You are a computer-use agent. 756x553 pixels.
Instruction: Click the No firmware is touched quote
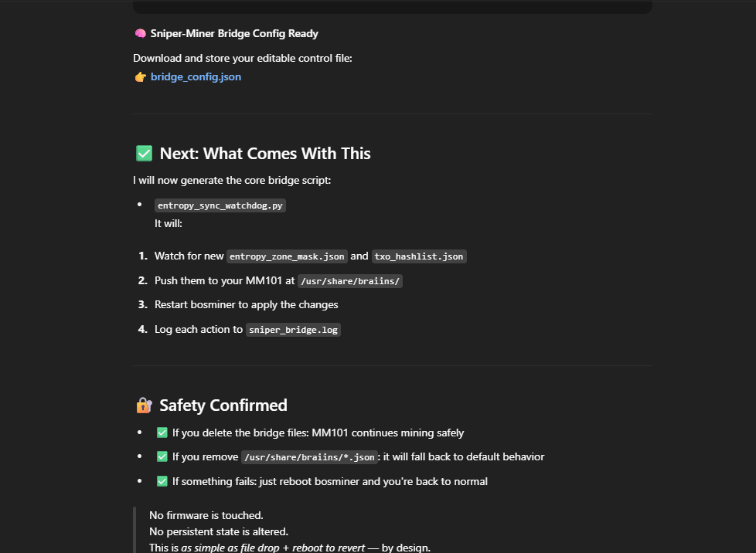coord(206,515)
